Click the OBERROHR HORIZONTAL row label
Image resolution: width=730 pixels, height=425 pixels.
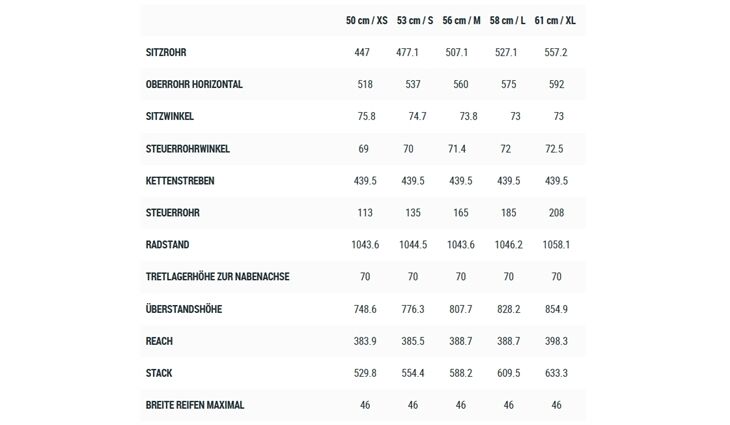pos(194,85)
